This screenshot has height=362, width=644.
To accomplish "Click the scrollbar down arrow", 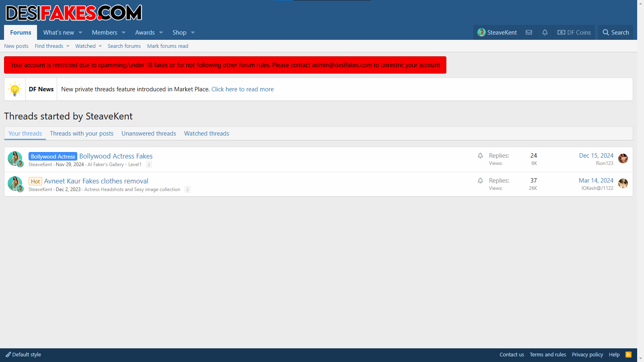I will 640,358.
